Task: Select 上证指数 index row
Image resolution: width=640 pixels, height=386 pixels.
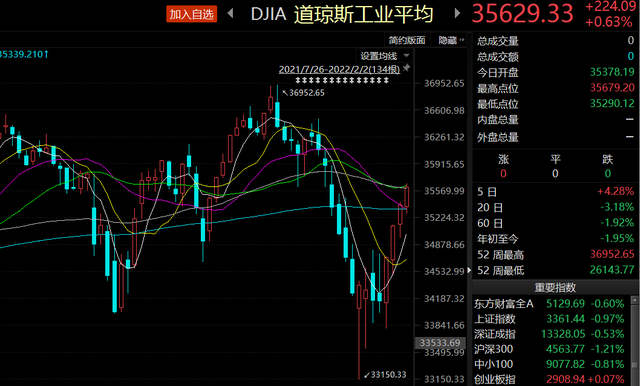Action: click(549, 319)
